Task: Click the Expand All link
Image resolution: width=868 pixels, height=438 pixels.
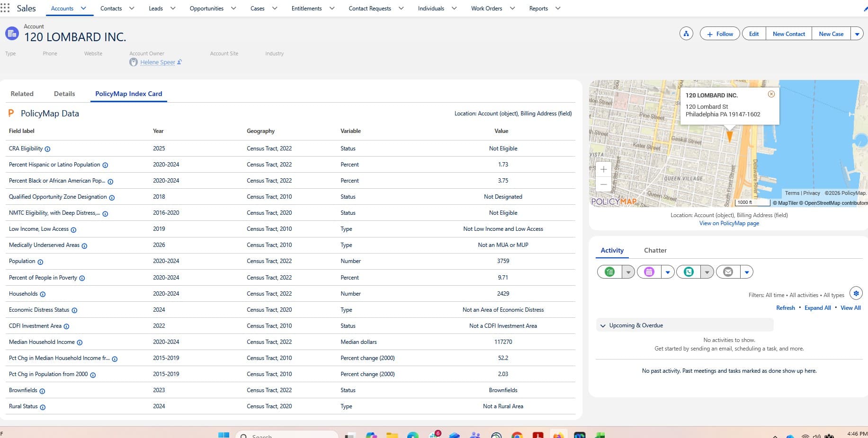Action: pos(818,307)
